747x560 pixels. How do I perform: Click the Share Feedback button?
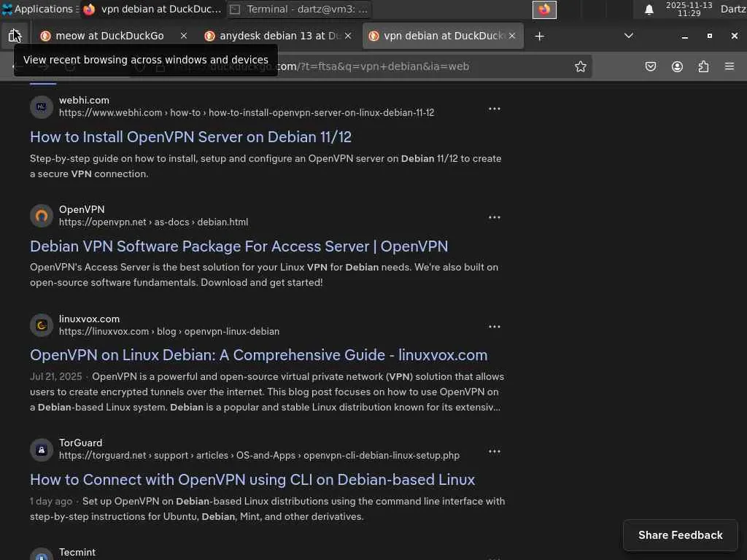[681, 535]
